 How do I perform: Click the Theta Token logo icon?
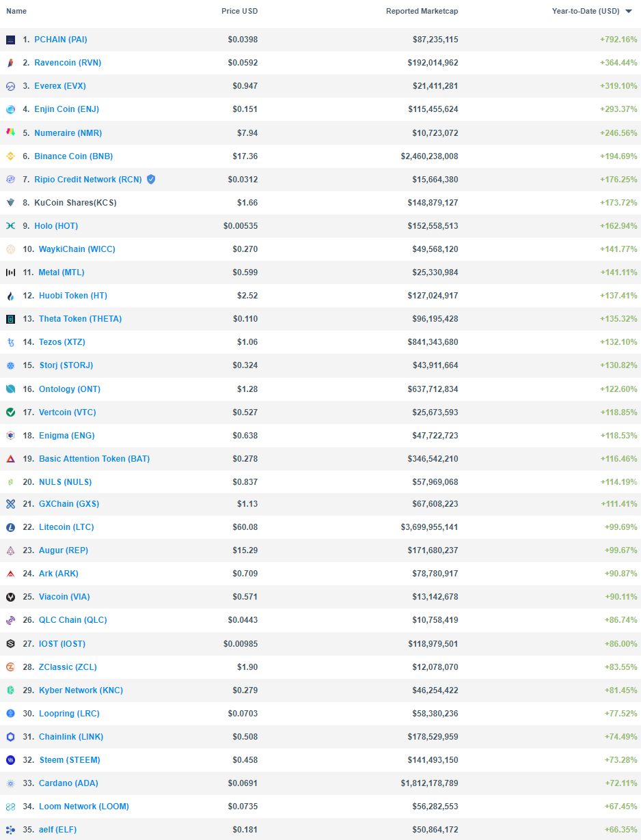(x=10, y=319)
